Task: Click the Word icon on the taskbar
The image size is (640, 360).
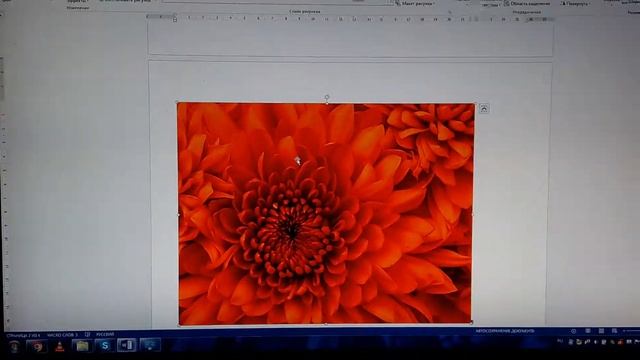Action: [127, 345]
